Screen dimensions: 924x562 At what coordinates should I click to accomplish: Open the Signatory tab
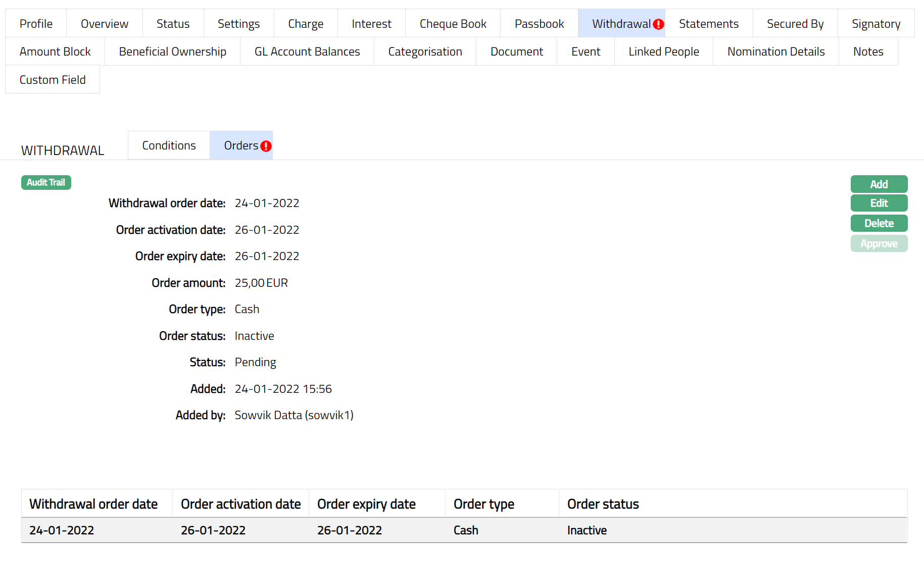coord(876,24)
